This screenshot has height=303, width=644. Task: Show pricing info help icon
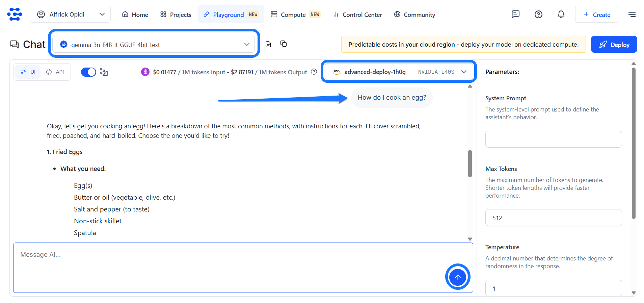coord(314,72)
